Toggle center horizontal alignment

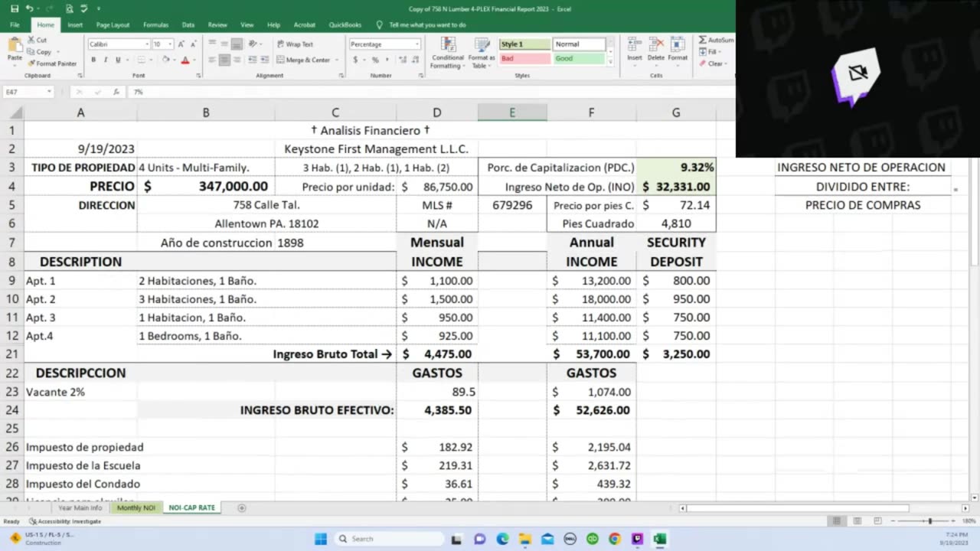(224, 60)
